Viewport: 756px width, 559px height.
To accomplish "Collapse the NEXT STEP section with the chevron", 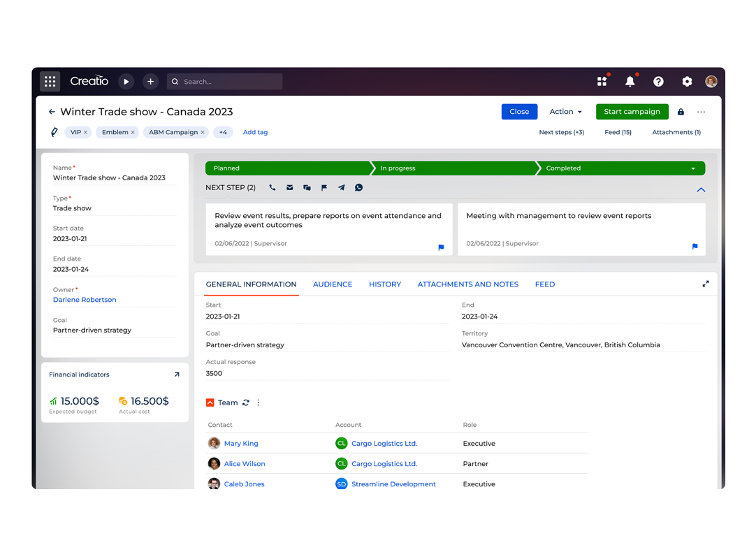I will [x=701, y=189].
